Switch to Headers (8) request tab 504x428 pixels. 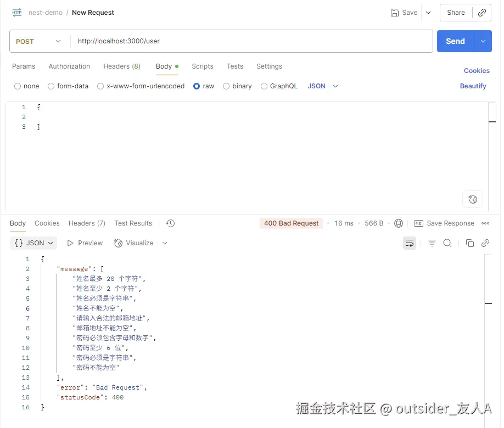(122, 66)
